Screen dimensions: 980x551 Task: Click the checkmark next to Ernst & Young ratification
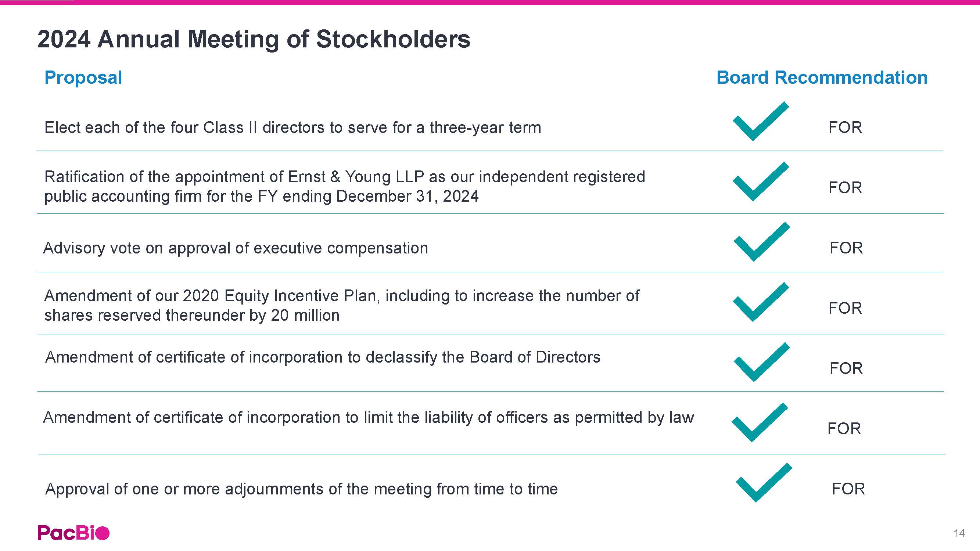tap(760, 182)
